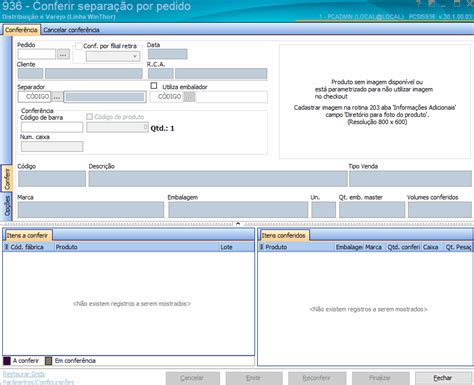Click the Volumes conferidos display field
The image size is (474, 385).
tap(440, 210)
